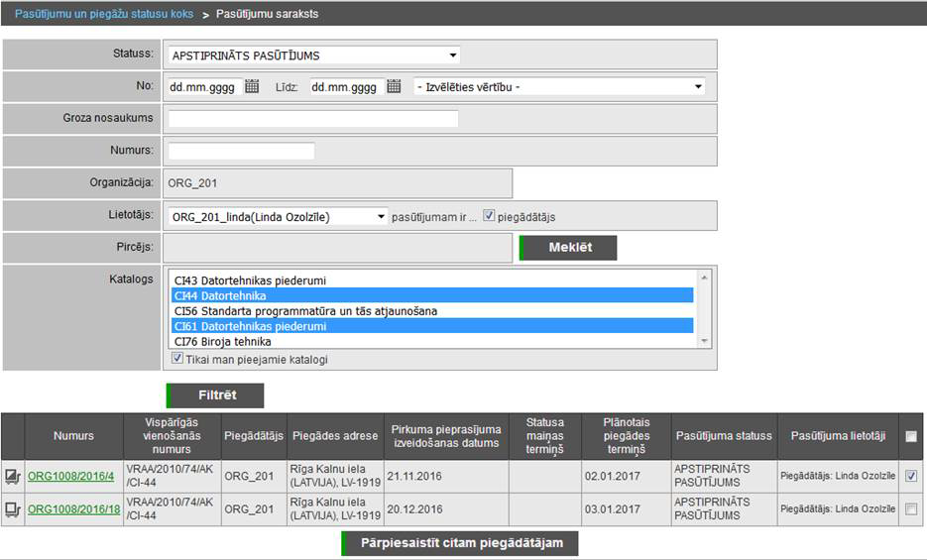927x560 pixels.
Task: Open the Statuss dropdown
Action: tap(313, 56)
